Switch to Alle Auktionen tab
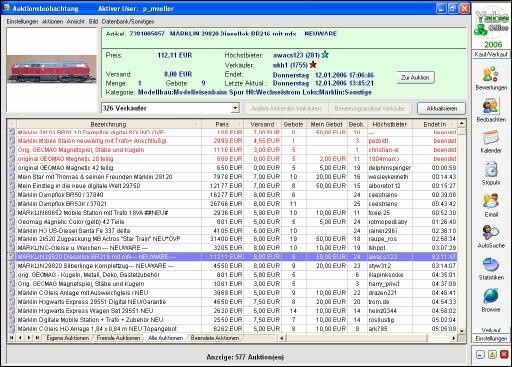The height and width of the screenshot is (367, 512). tap(166, 338)
